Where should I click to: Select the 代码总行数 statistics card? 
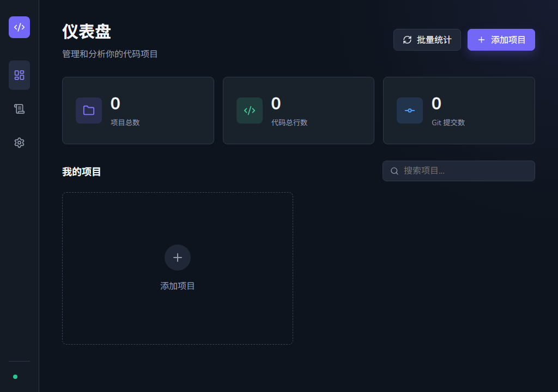[299, 111]
